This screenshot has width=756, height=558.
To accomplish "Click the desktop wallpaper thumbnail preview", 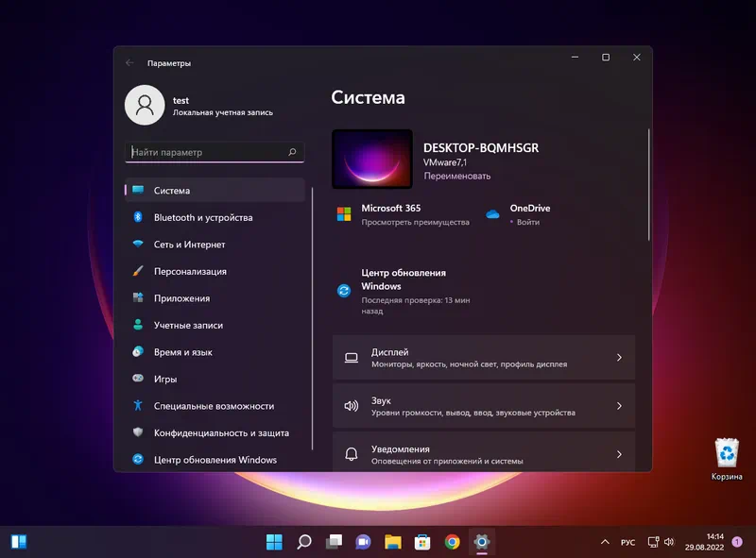I will click(372, 159).
